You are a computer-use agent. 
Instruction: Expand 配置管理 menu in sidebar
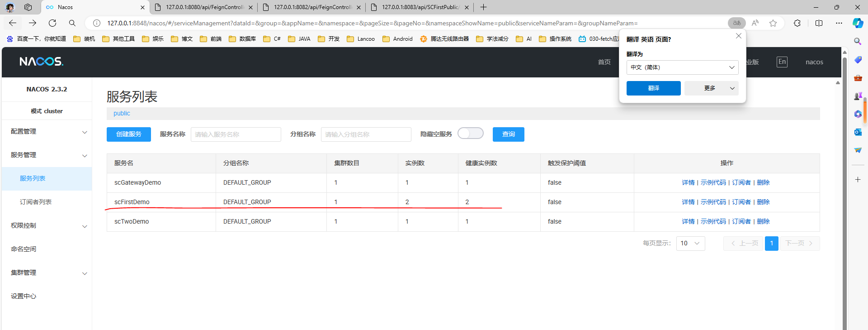coord(85,132)
